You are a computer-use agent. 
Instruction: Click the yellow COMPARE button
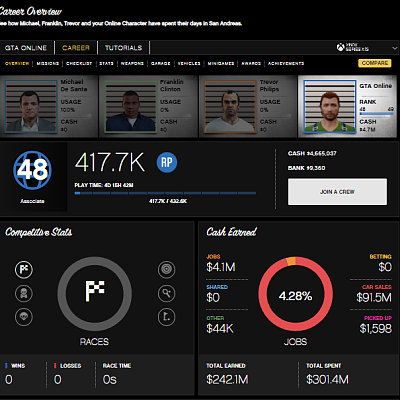tap(375, 63)
